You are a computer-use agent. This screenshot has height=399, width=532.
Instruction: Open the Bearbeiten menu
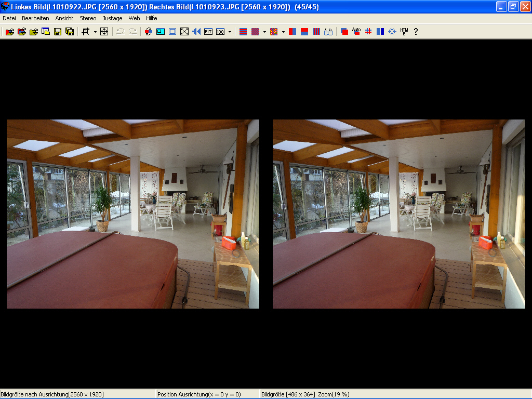(x=35, y=18)
